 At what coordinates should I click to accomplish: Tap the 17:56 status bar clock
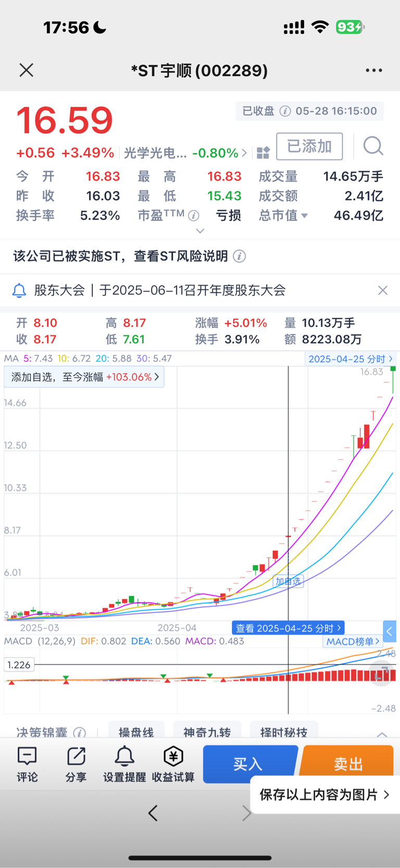tap(66, 27)
